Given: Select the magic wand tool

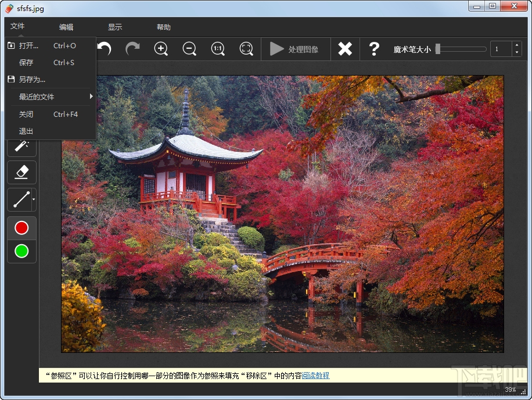Looking at the screenshot, I should click(21, 145).
